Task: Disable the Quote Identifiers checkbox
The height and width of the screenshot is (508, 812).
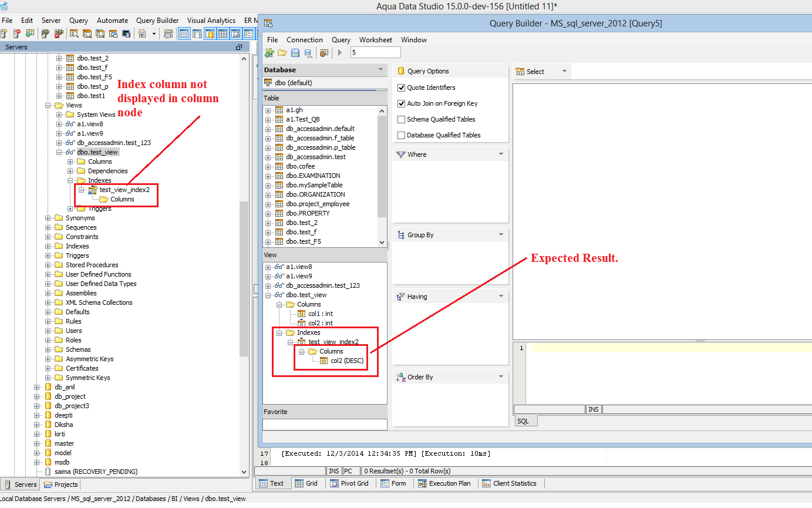Action: pos(402,88)
